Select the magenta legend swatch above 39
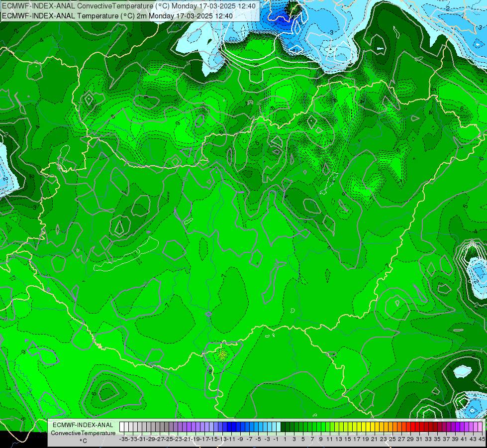This screenshot has height=448, width=487. (x=453, y=427)
